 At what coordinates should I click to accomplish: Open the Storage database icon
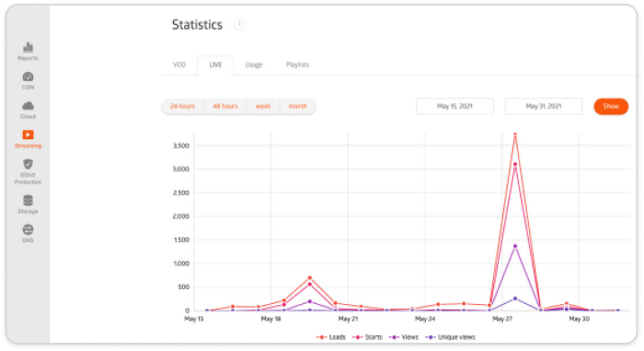(x=28, y=201)
